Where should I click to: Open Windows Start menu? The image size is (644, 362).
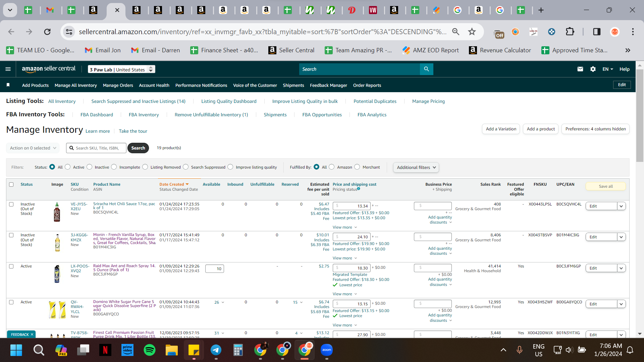(x=16, y=350)
